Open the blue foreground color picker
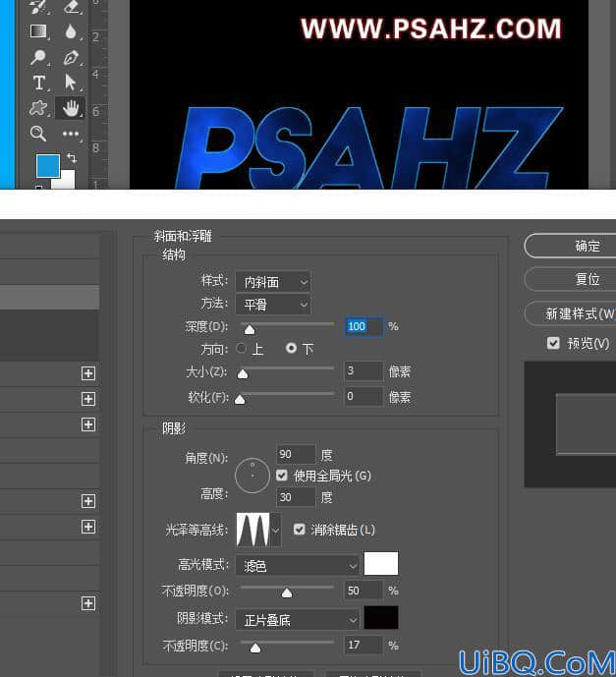The height and width of the screenshot is (677, 616). tap(47, 166)
